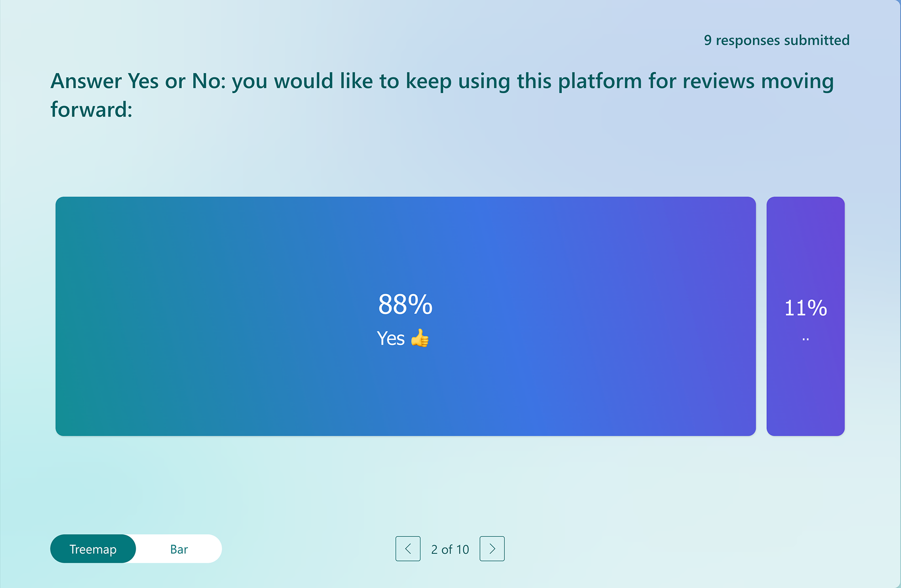Select the purple 11% treemap block
Image resolution: width=901 pixels, height=588 pixels.
click(x=805, y=316)
